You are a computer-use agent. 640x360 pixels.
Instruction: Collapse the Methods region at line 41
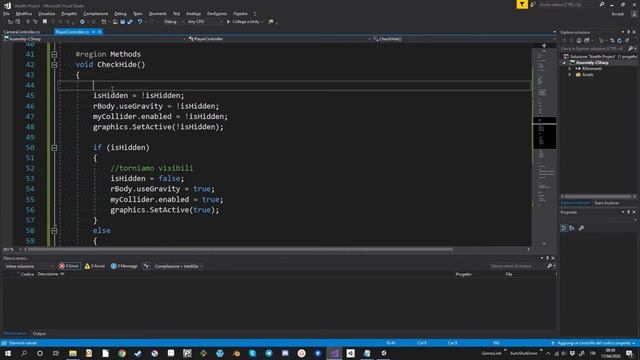pyautogui.click(x=54, y=54)
